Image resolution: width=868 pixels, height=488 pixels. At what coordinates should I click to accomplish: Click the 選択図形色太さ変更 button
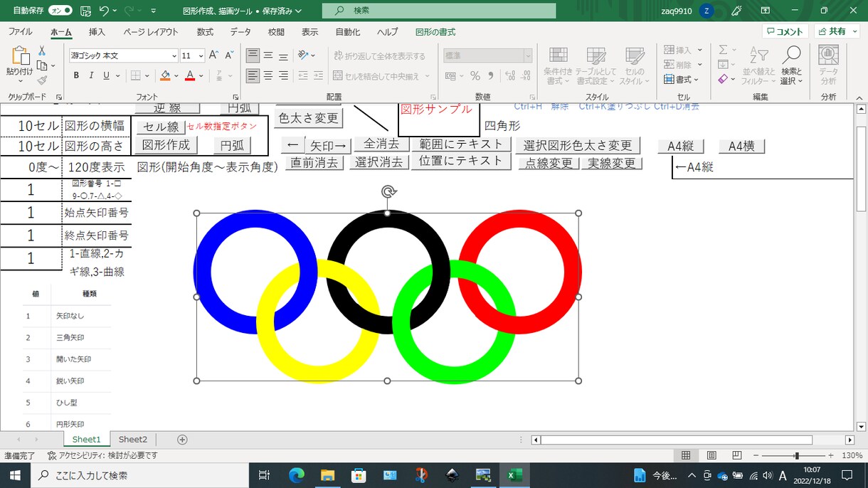point(578,145)
